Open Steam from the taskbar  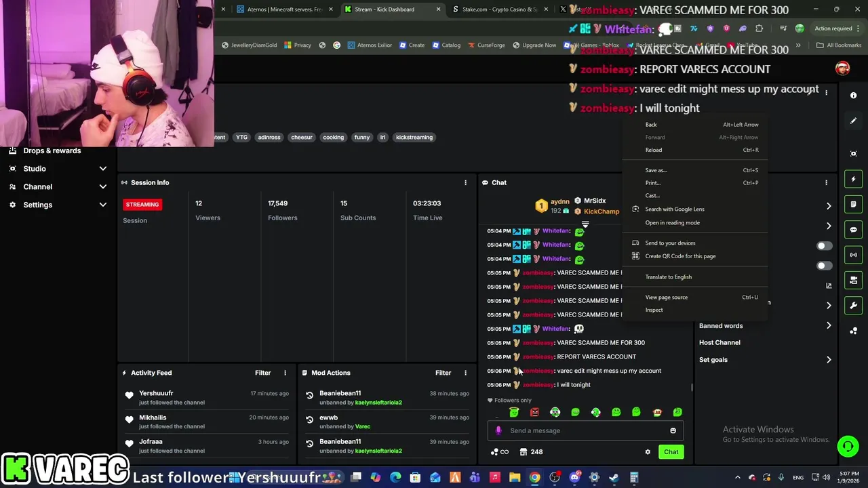click(614, 477)
